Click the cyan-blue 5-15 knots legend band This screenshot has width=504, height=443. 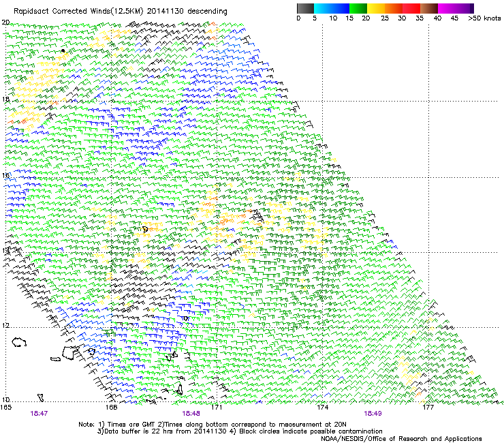point(332,8)
